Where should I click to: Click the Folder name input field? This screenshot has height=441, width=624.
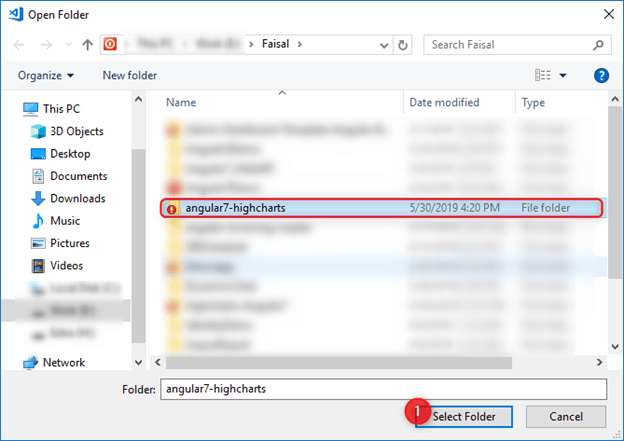point(384,389)
